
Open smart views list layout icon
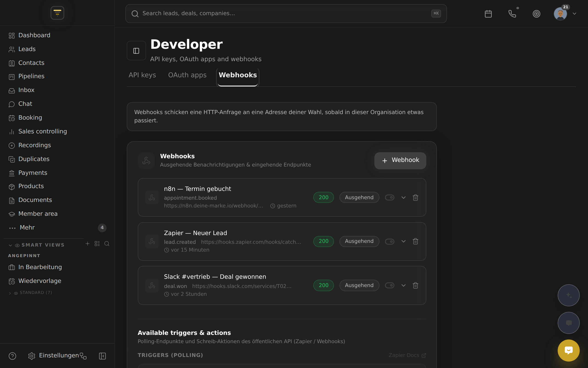point(97,244)
